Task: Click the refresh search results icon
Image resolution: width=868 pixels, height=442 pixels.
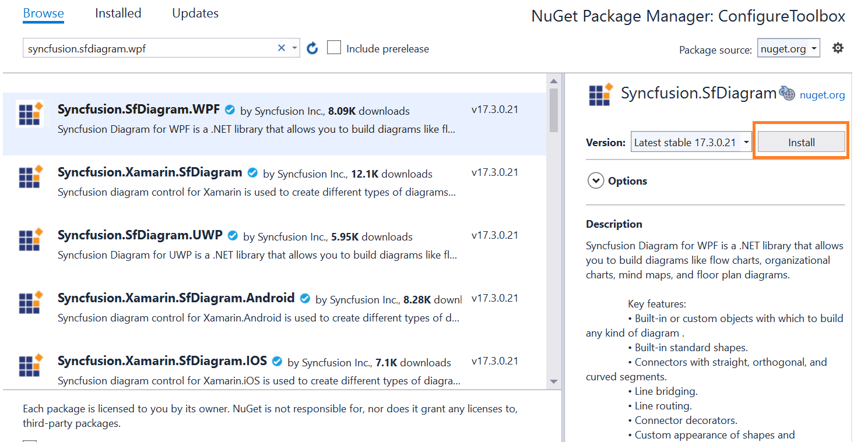Action: click(x=312, y=48)
